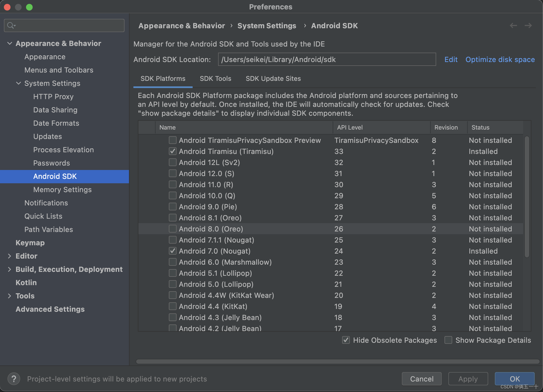
Task: Click Optimize disk space link
Action: click(500, 60)
